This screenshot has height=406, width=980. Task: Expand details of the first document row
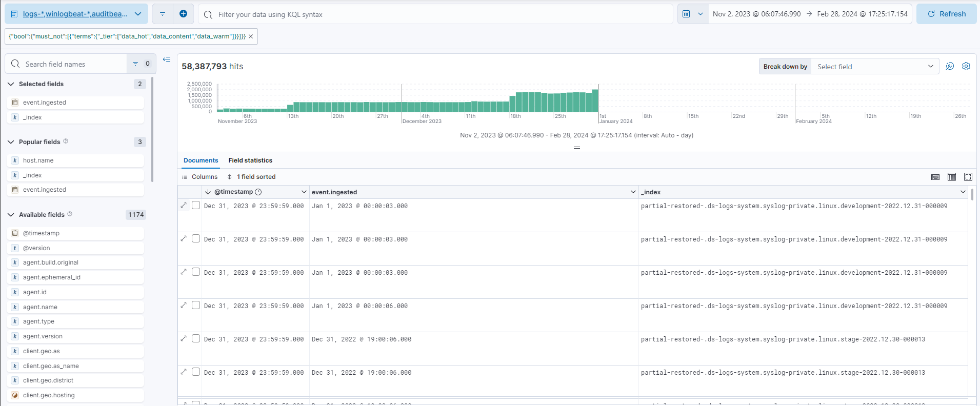[x=184, y=206]
